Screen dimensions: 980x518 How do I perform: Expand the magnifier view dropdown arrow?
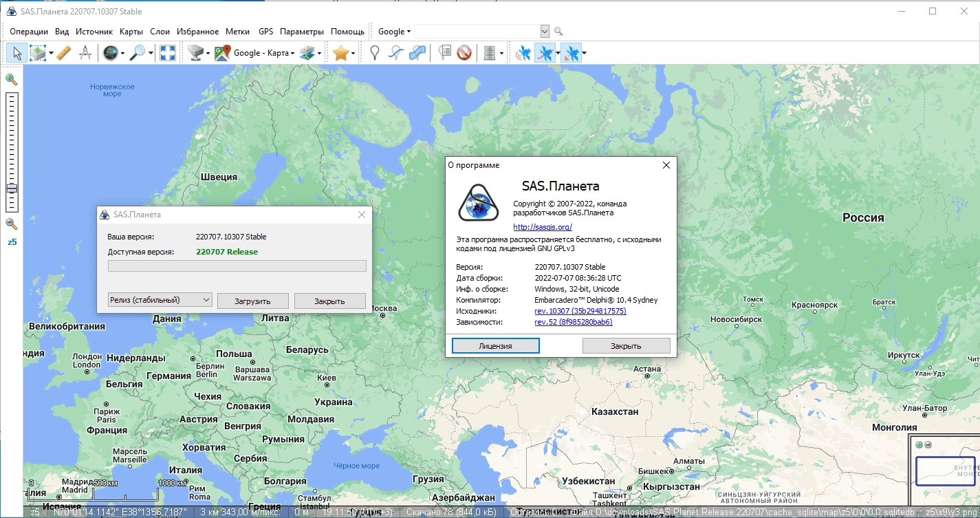[x=149, y=53]
